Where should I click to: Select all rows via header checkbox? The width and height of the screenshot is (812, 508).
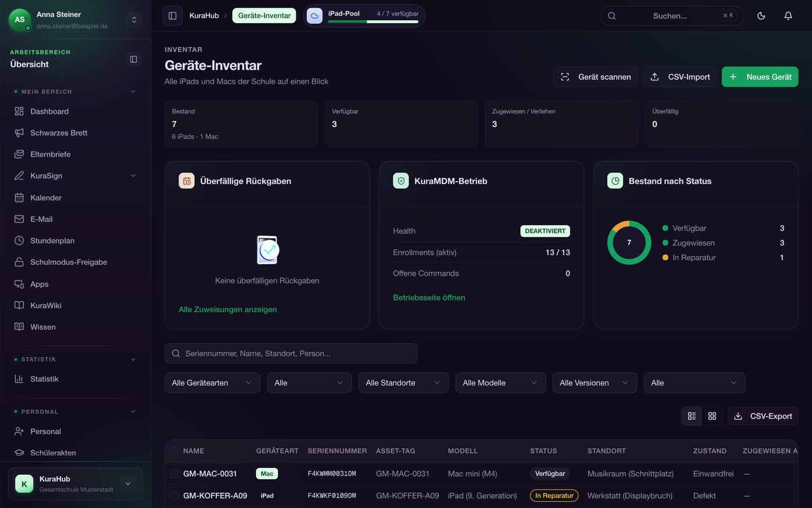174,451
